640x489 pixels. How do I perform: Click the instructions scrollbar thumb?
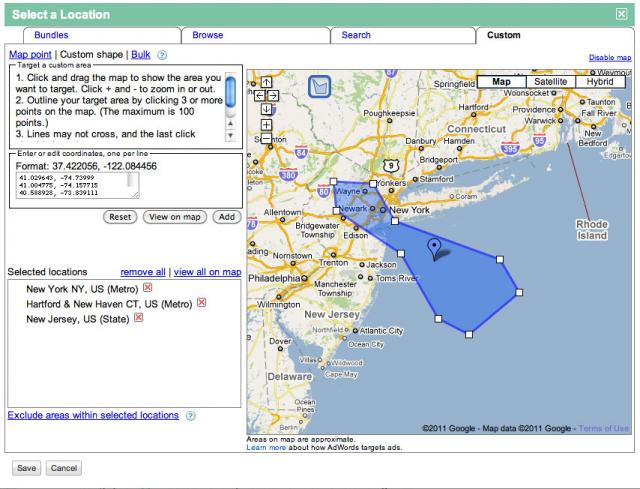[231, 91]
